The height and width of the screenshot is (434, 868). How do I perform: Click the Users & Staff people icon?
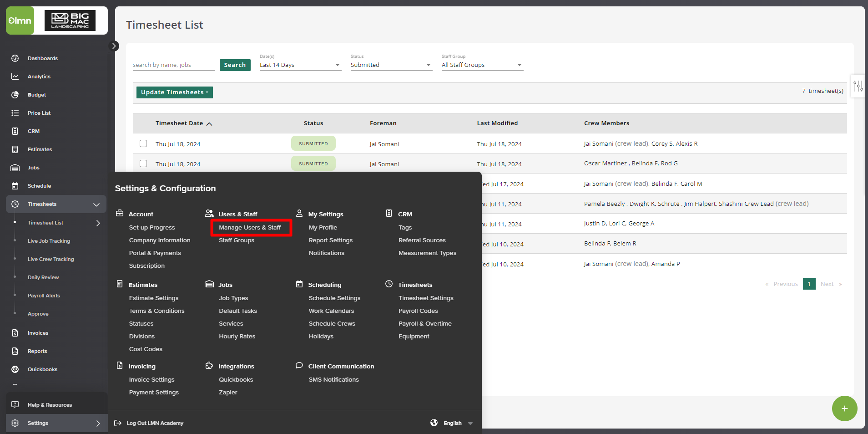pos(209,213)
